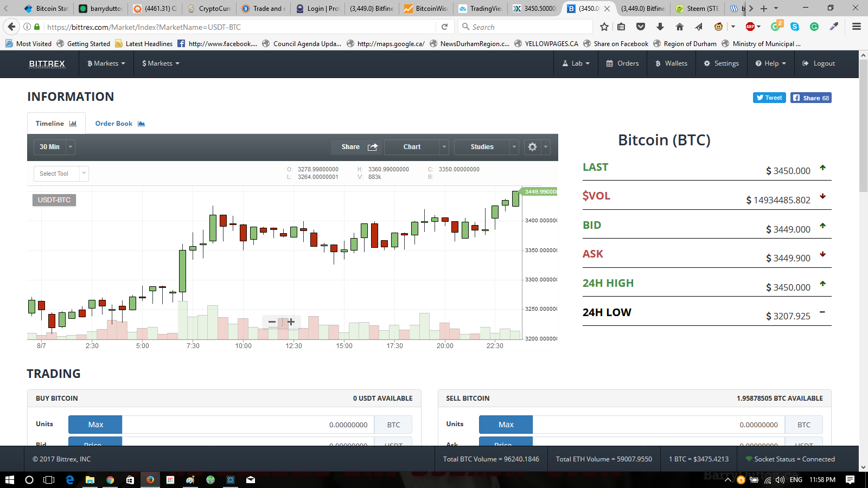Click the Tweet button
Screen dimensions: 868x488
pyautogui.click(x=769, y=98)
